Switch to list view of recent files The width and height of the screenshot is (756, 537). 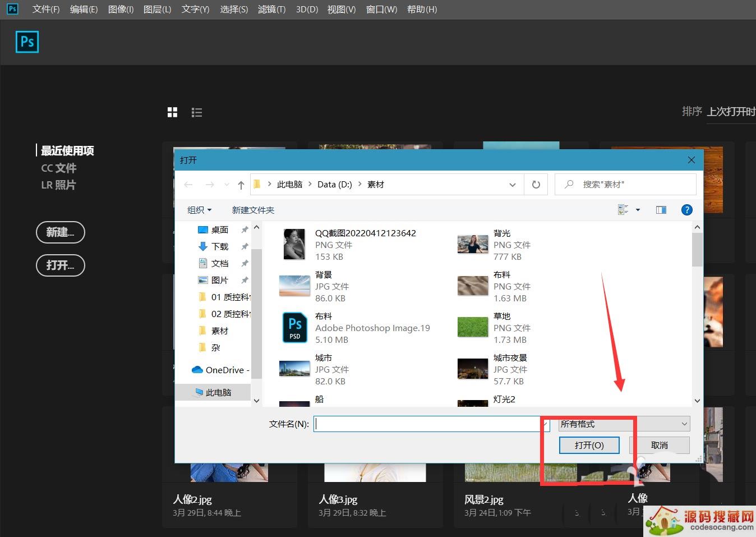pos(196,112)
